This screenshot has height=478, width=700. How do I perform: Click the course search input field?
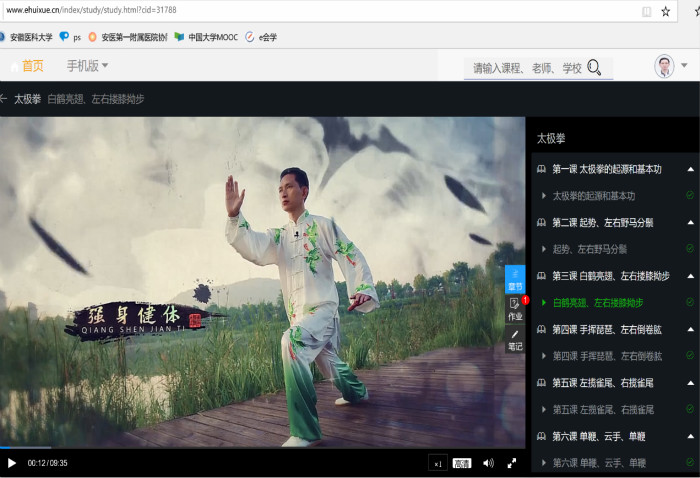pyautogui.click(x=525, y=68)
